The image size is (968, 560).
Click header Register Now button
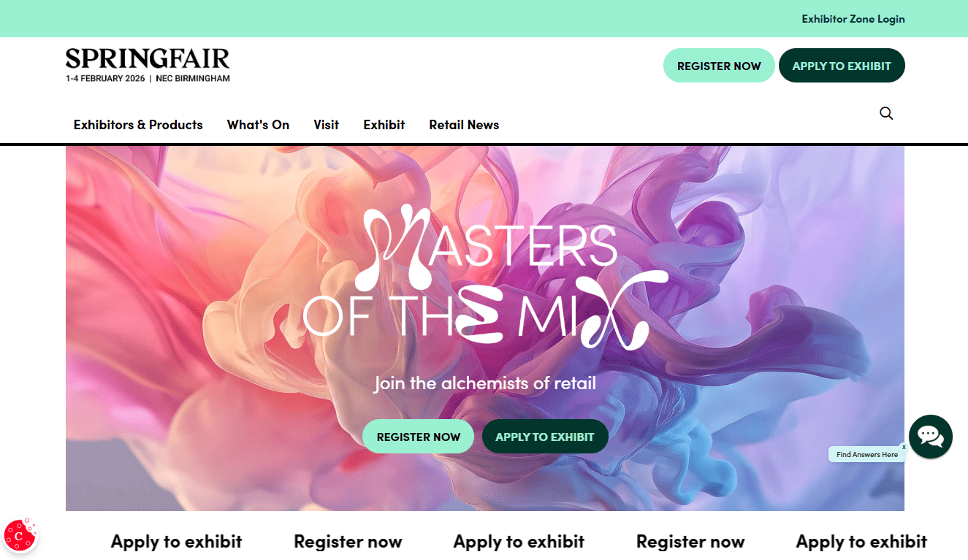[x=719, y=66]
